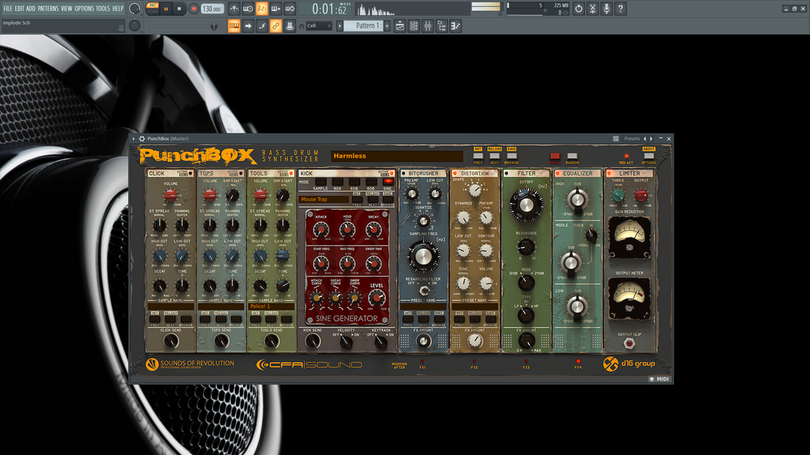Open the Cell snap dropdown
Image resolution: width=810 pixels, height=455 pixels.
click(318, 26)
